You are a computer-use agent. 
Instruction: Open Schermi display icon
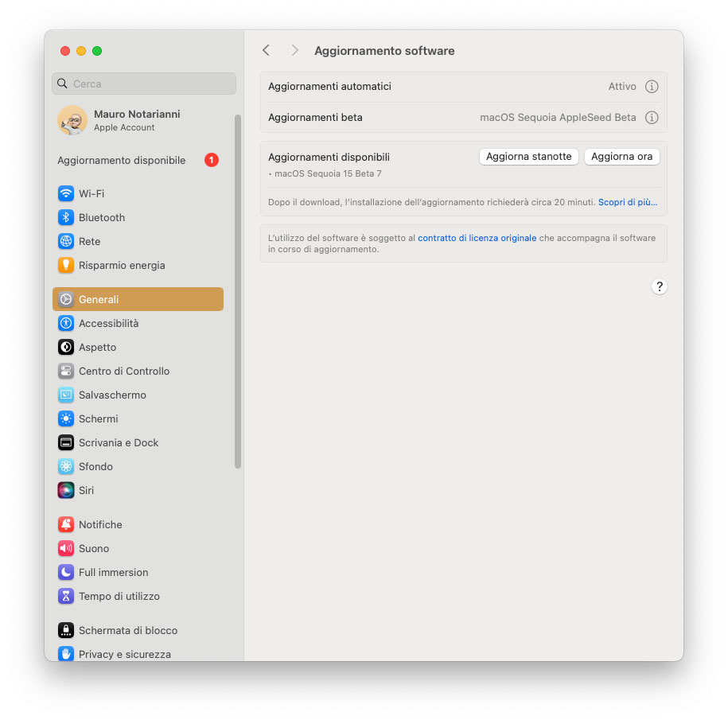tap(66, 418)
